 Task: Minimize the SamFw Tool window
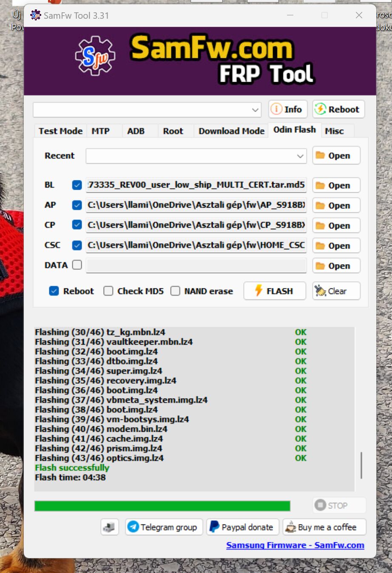pyautogui.click(x=290, y=15)
